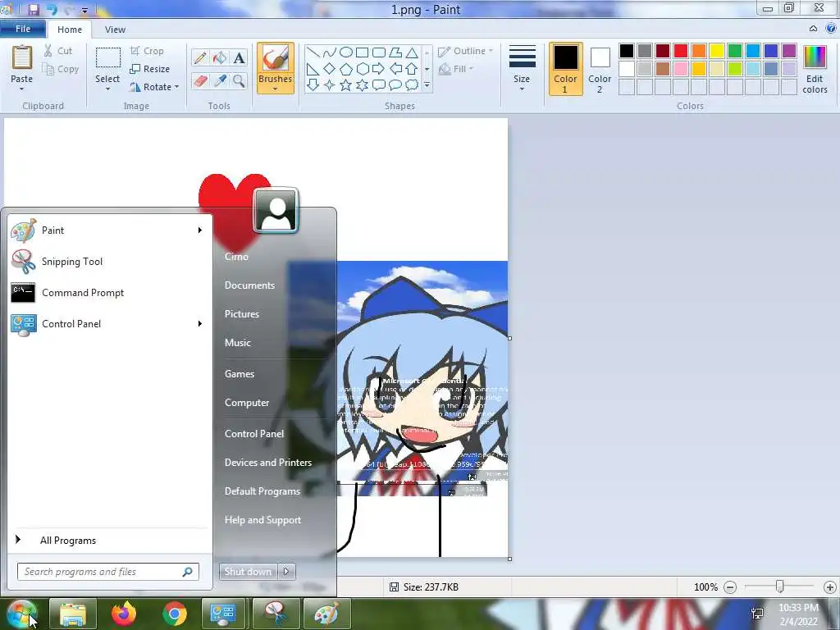This screenshot has width=840, height=630.
Task: Select Color 1 box
Action: 565,70
